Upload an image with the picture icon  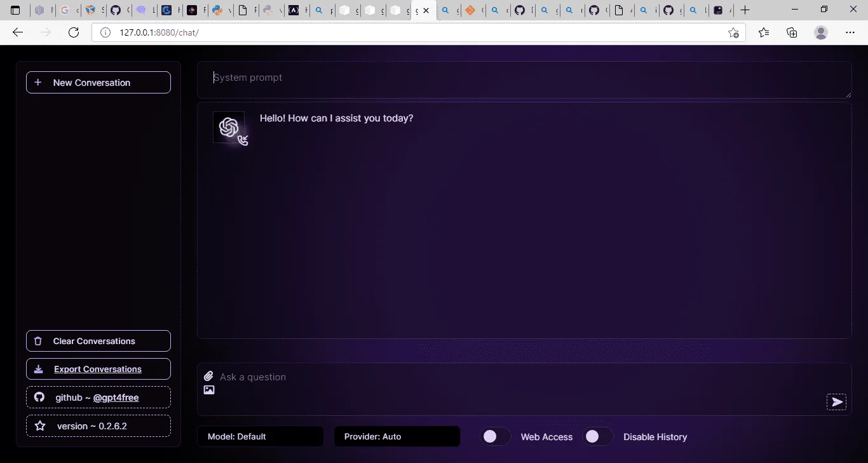(x=209, y=390)
